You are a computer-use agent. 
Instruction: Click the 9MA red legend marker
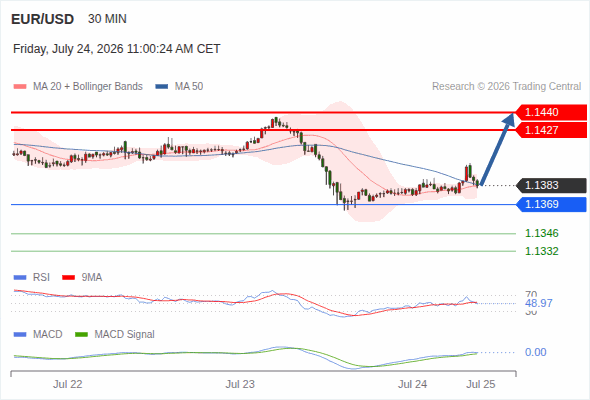tap(68, 278)
